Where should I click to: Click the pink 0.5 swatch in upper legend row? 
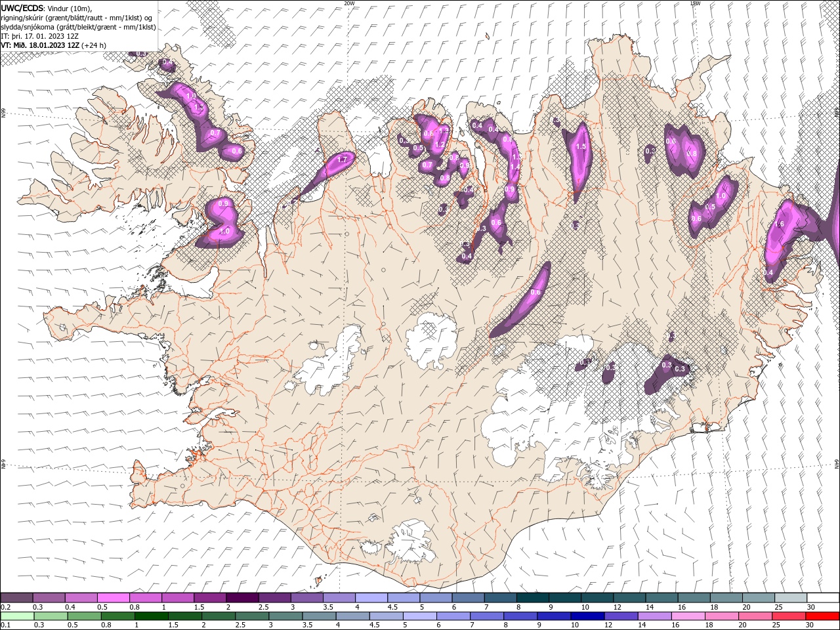click(114, 598)
